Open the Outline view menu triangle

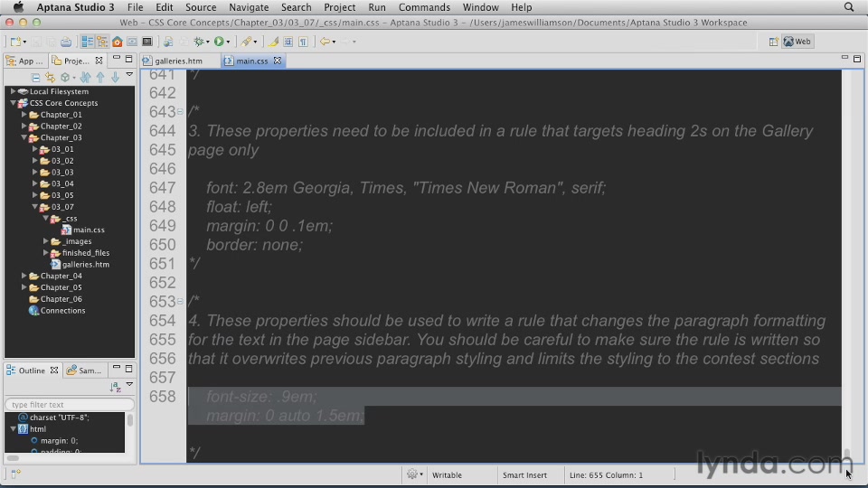coord(129,384)
